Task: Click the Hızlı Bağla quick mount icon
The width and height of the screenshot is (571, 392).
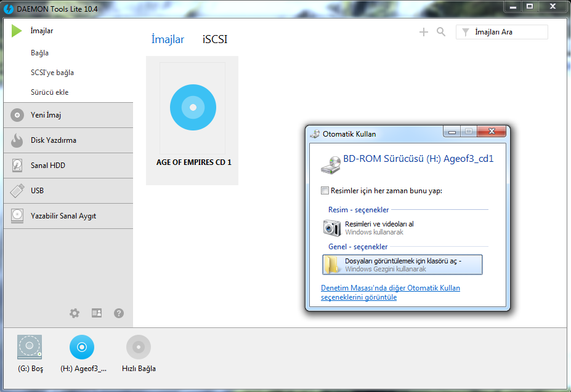Action: pos(139,347)
